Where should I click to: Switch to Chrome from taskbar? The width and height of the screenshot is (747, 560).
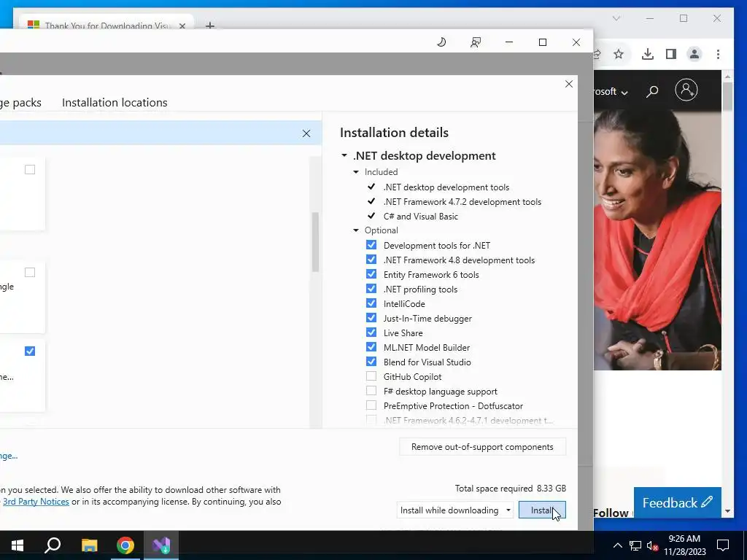125,545
